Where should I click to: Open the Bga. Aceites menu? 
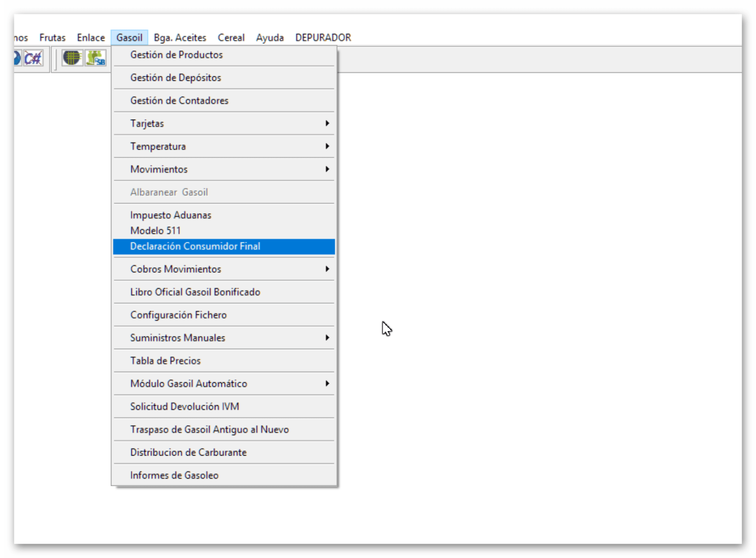[x=180, y=37]
